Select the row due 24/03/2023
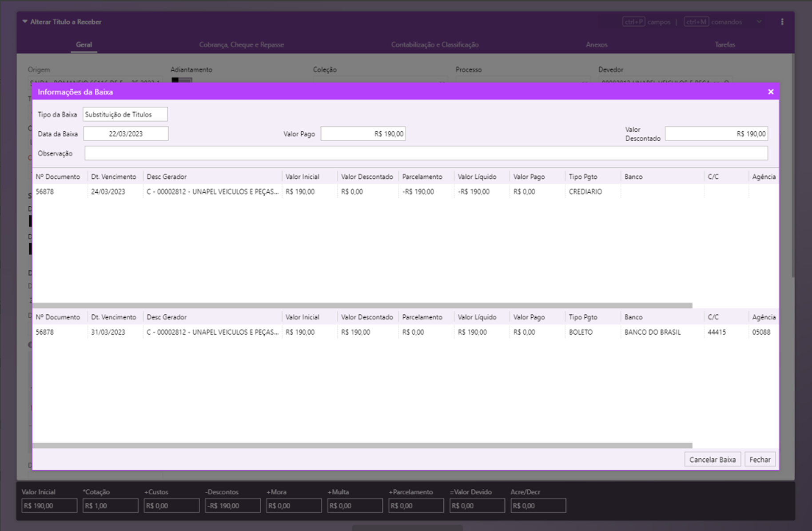 pyautogui.click(x=406, y=192)
